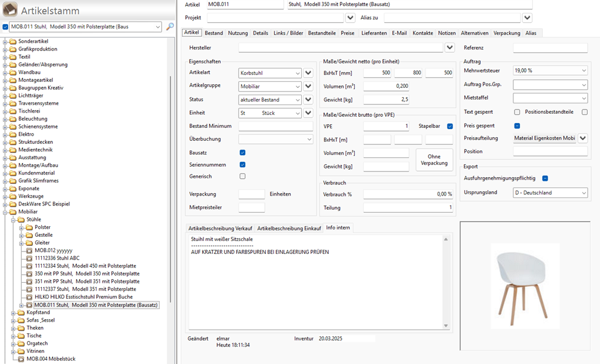Click the chevron button next to Artikelart

tap(309, 73)
